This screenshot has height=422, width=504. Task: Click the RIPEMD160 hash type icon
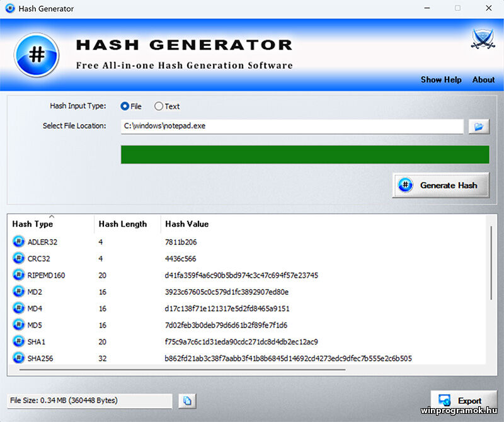pos(17,275)
